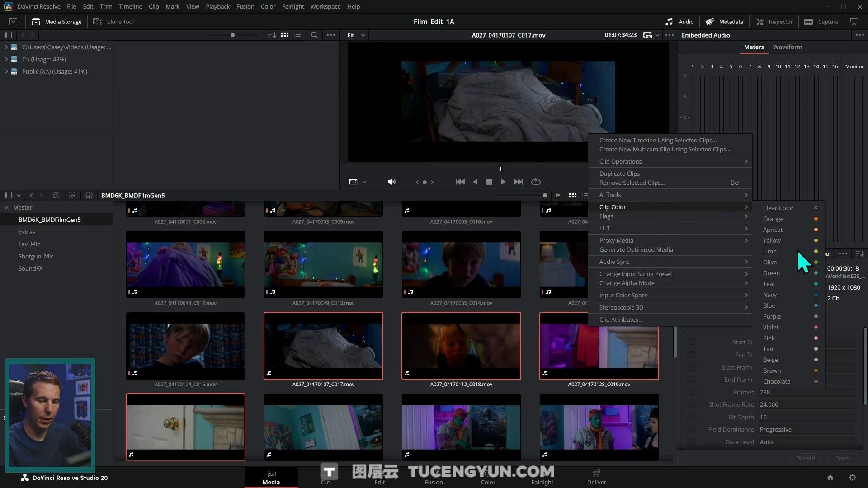Click the media pool search icon
Screen dimensions: 868x488
pyautogui.click(x=314, y=35)
